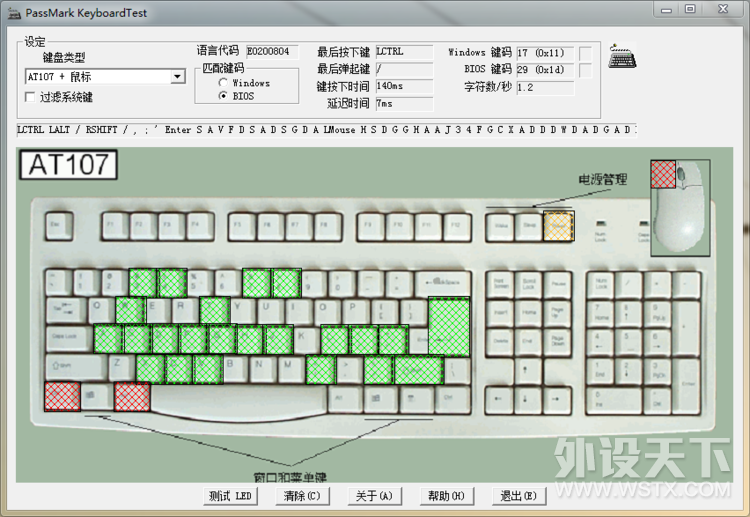
Task: Click the keyboard icon in top right
Action: pyautogui.click(x=624, y=57)
